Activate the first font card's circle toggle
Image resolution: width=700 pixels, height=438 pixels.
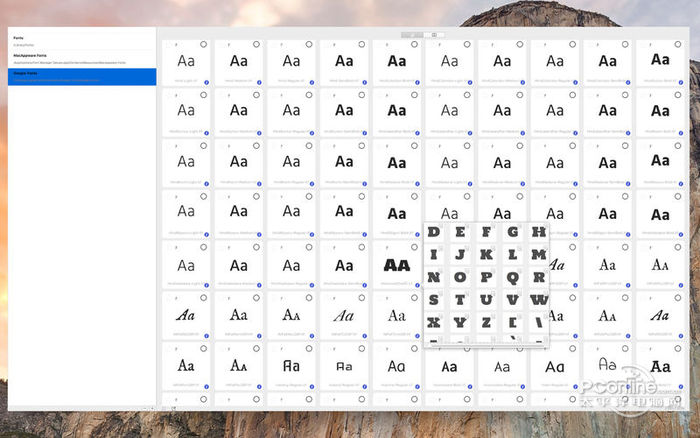tap(203, 45)
